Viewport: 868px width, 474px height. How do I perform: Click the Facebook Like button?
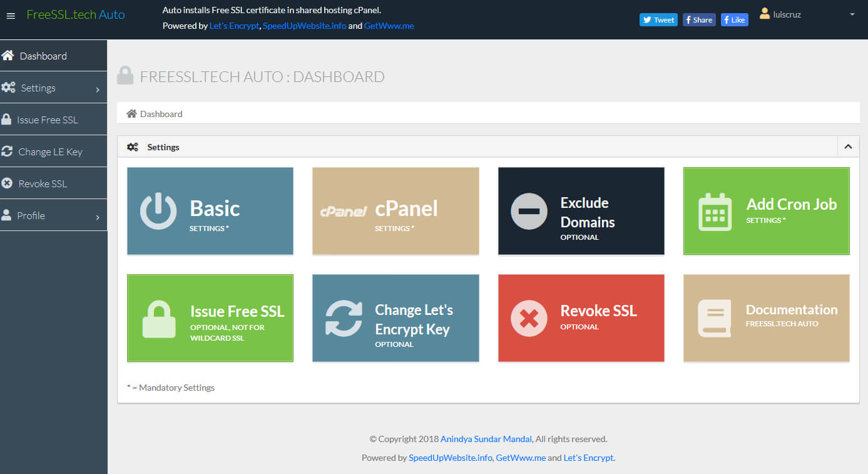(735, 19)
